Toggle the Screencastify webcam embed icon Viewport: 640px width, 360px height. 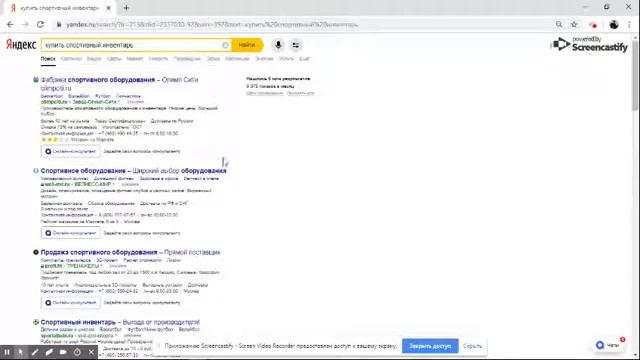[x=63, y=352]
